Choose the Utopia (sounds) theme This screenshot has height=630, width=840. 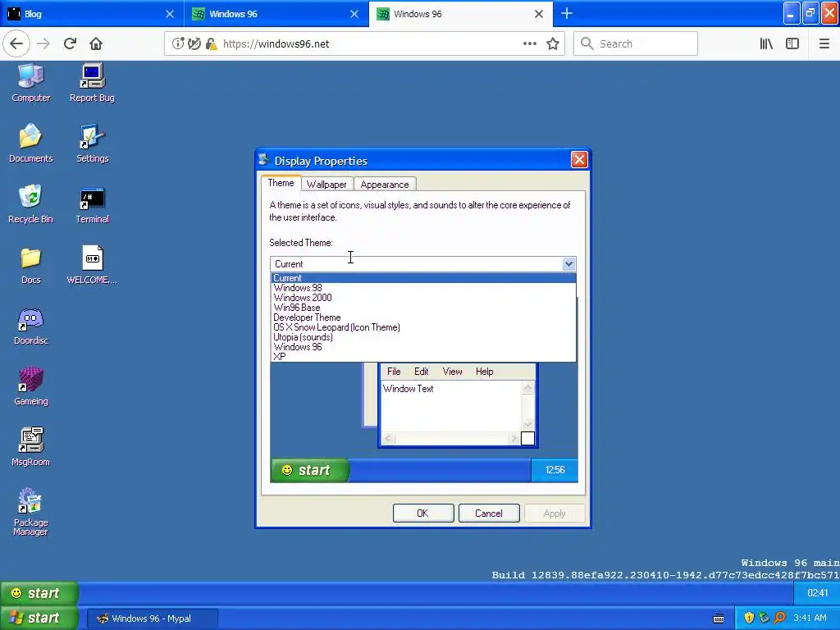tap(423, 337)
